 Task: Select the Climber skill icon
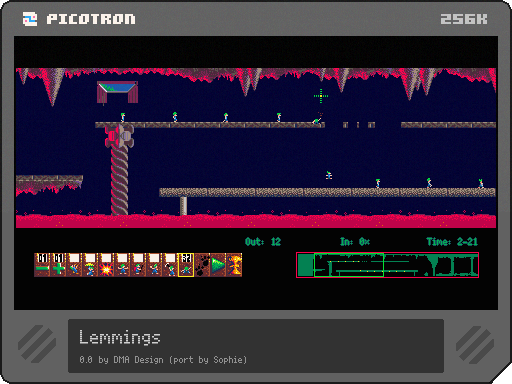tap(74, 265)
